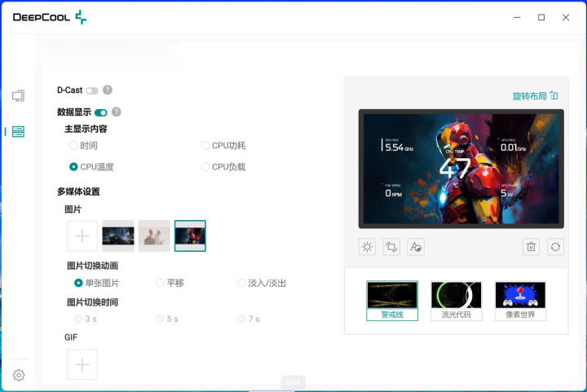587x392 pixels.
Task: Click the 数据显示 help question mark
Action: (x=117, y=112)
